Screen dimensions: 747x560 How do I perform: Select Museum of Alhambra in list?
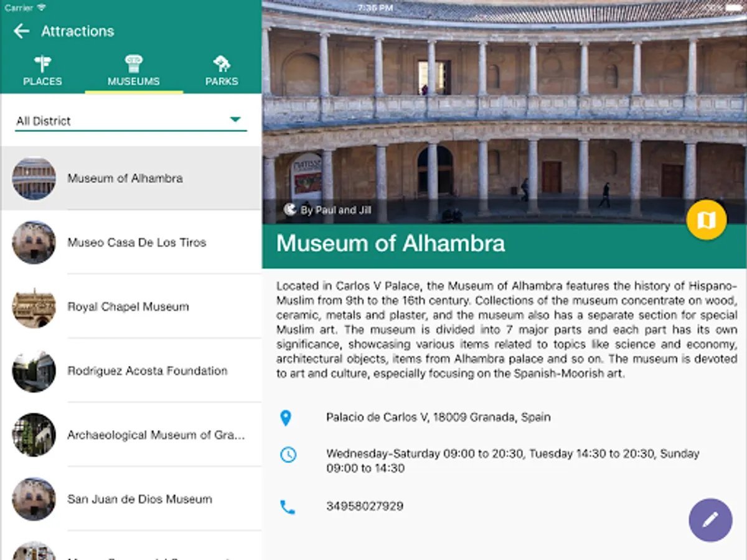[131, 178]
